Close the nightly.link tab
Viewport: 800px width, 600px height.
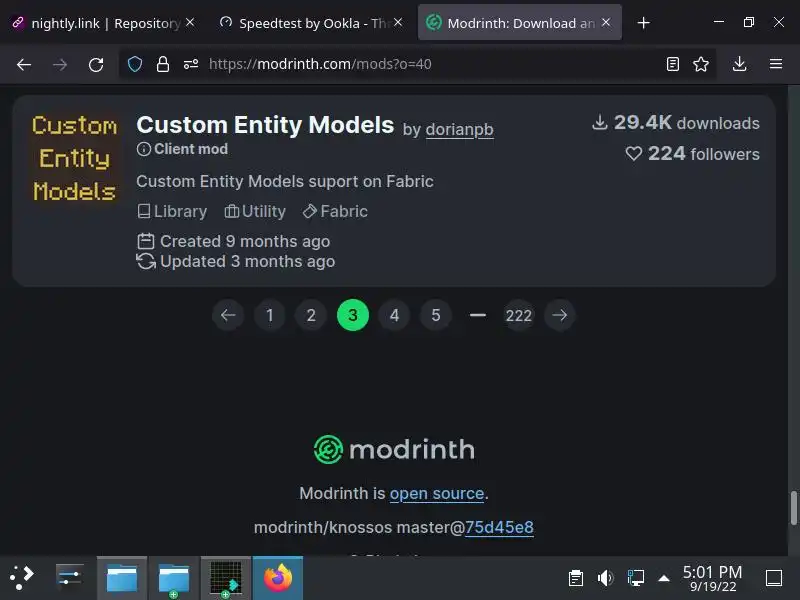pyautogui.click(x=190, y=22)
